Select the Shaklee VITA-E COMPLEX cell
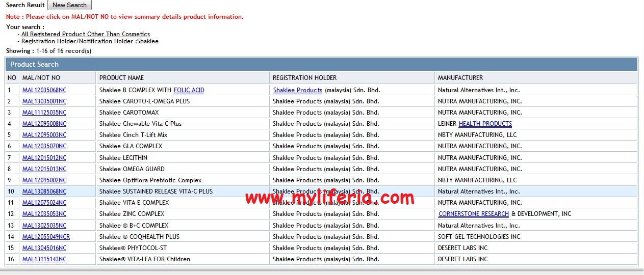Image resolution: width=644 pixels, height=275 pixels. 183,203
